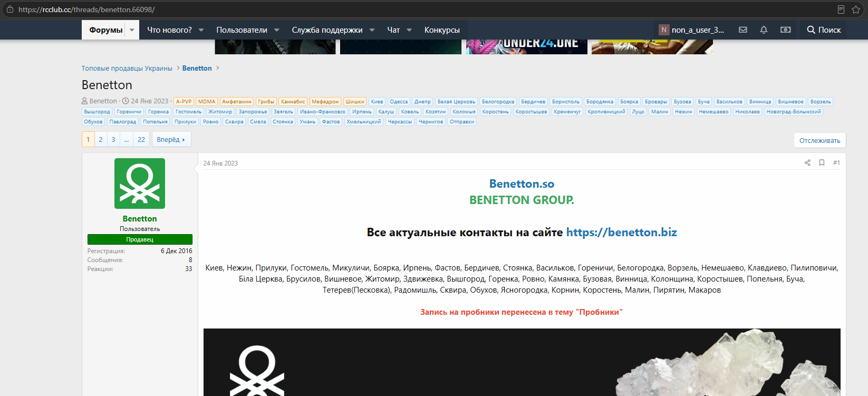Click the site security lock icon

[x=10, y=9]
